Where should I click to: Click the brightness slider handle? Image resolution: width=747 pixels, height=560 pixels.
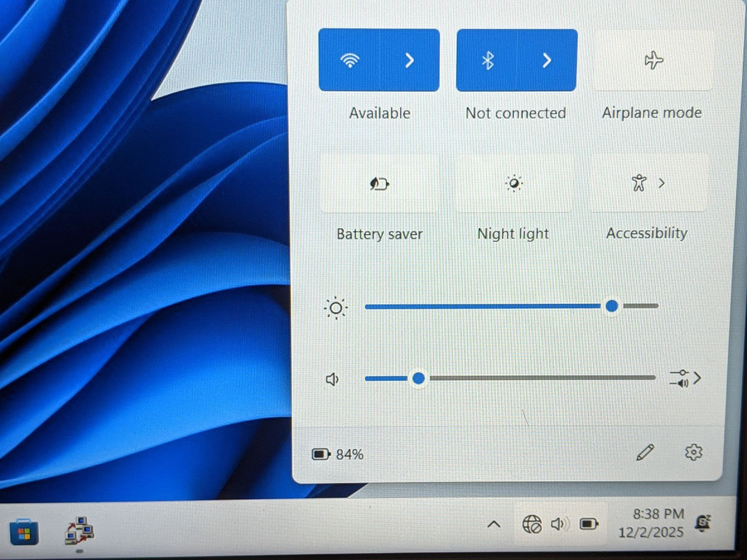click(612, 306)
